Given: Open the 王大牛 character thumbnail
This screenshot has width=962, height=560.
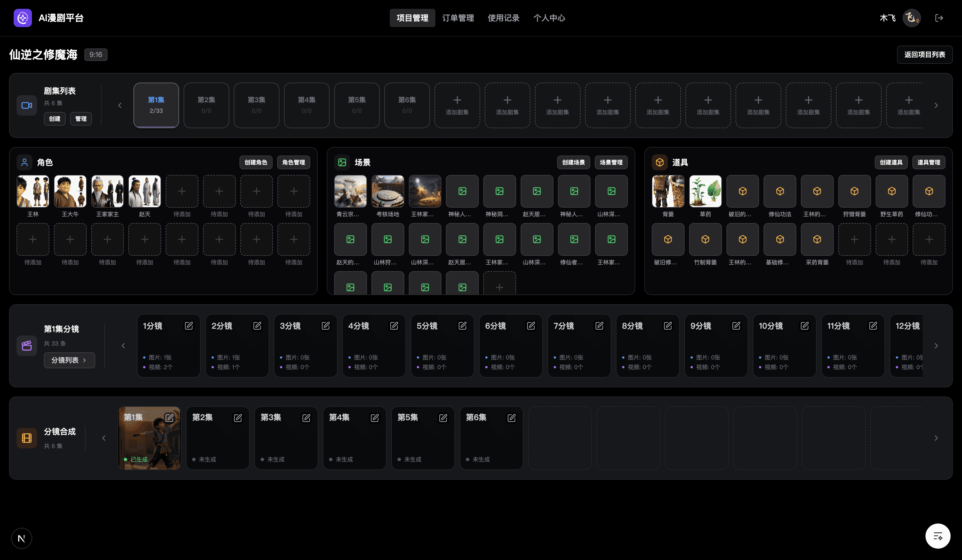Looking at the screenshot, I should 70,191.
